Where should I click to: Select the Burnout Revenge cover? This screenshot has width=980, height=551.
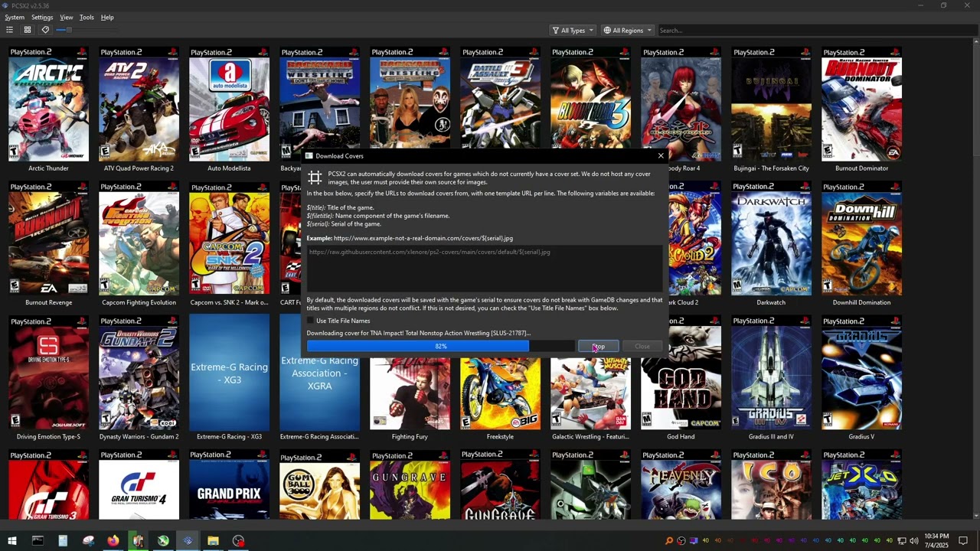(48, 238)
